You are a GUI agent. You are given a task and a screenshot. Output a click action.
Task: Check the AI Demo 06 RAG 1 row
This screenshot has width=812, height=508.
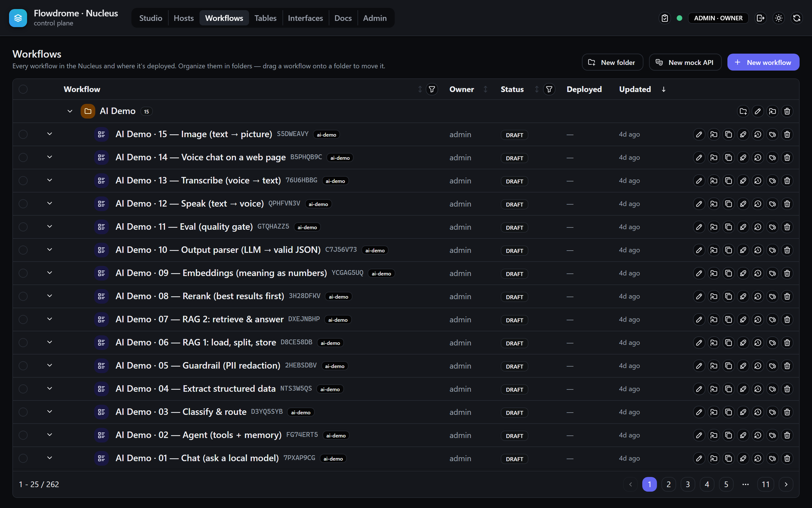coord(23,343)
